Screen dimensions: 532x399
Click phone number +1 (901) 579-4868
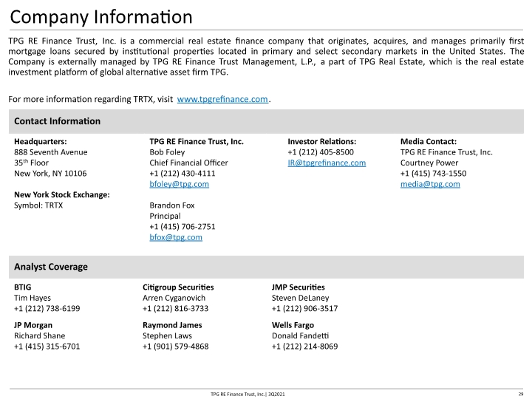click(x=175, y=347)
